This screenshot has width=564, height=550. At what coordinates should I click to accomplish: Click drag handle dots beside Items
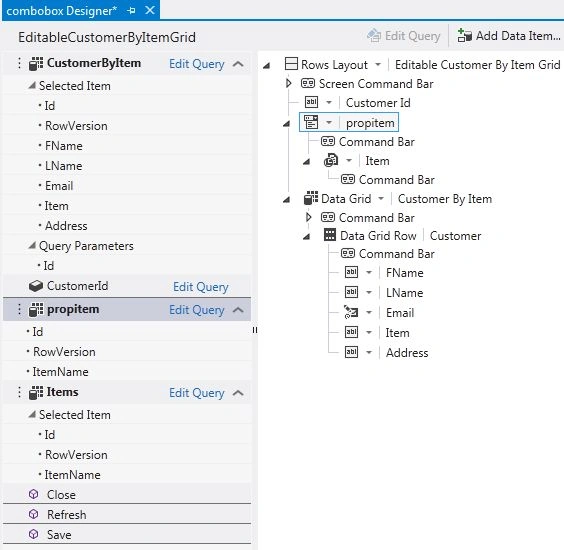click(19, 392)
